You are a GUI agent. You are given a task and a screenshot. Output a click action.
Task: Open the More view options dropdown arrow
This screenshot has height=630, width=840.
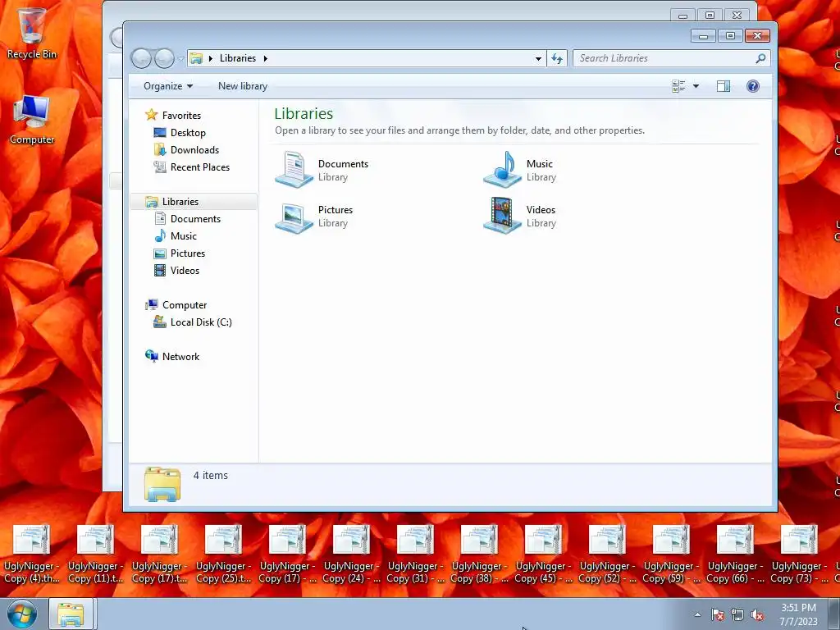[696, 86]
